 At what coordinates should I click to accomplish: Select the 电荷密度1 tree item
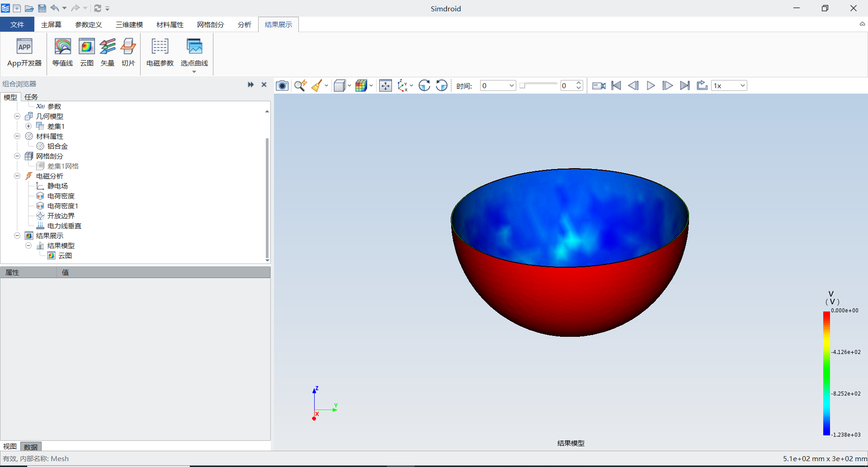62,206
